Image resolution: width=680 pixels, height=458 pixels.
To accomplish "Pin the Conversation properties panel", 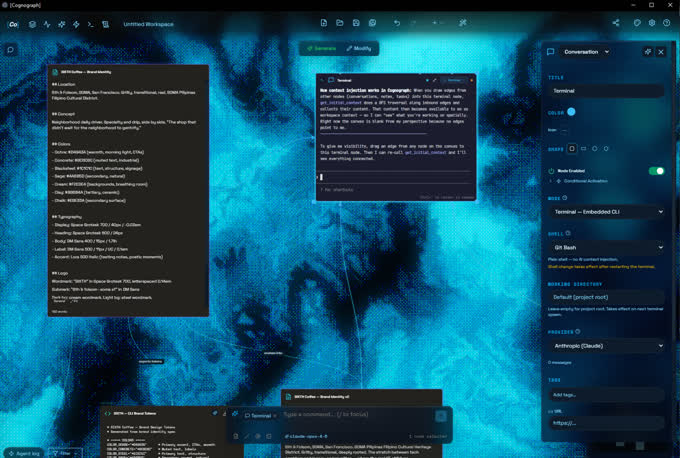I will click(x=647, y=52).
